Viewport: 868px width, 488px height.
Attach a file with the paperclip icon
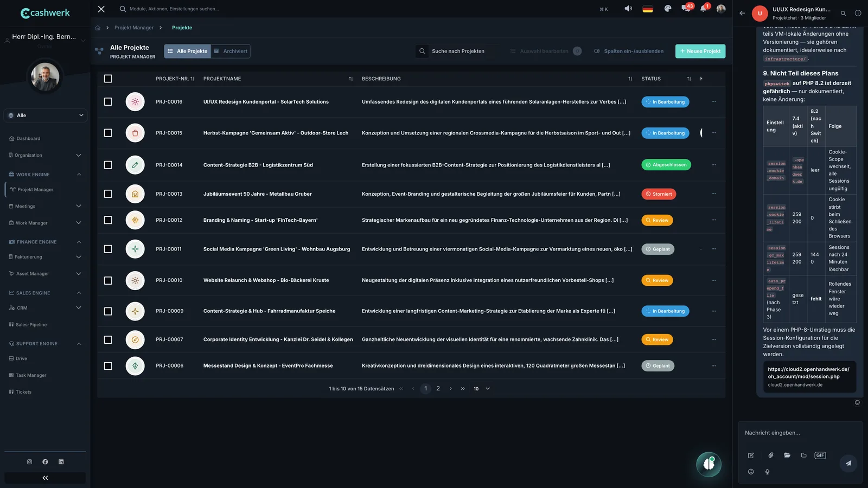(770, 455)
